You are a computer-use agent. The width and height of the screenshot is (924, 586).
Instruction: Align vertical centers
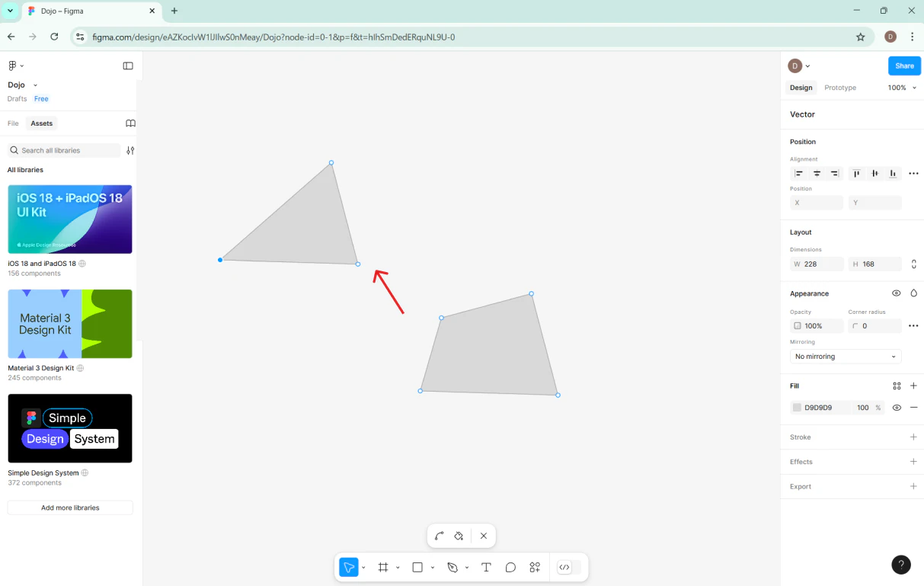click(x=874, y=174)
